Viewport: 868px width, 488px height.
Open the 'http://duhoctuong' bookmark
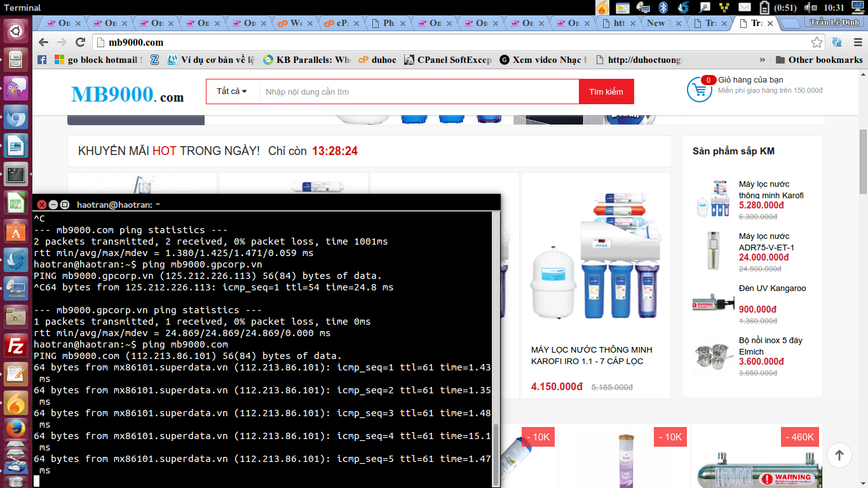(x=639, y=60)
